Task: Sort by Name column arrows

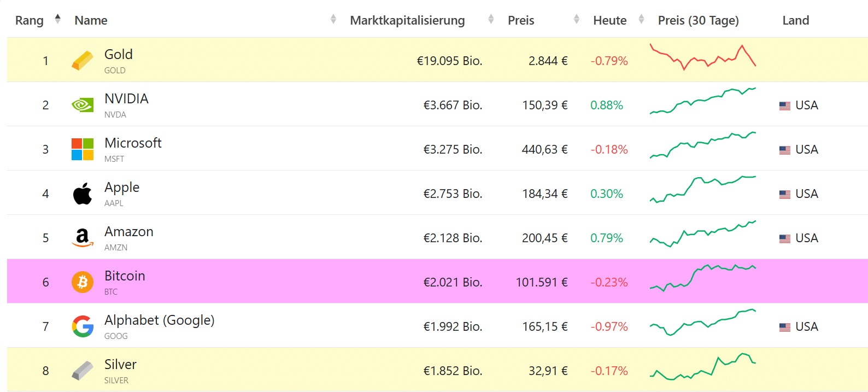Action: 333,20
